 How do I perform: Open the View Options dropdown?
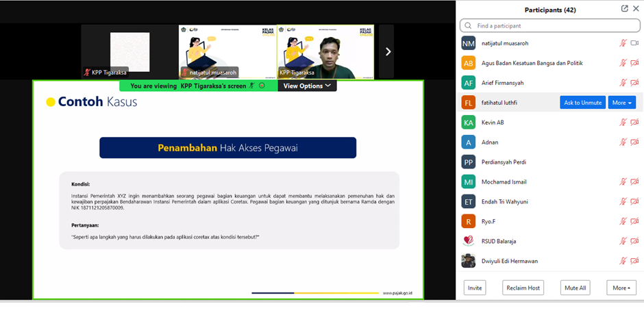click(x=307, y=86)
